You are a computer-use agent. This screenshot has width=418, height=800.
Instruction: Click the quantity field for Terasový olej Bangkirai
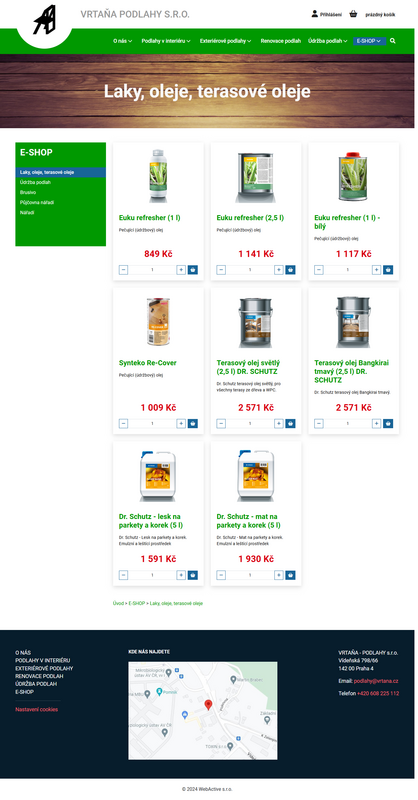[x=348, y=423]
